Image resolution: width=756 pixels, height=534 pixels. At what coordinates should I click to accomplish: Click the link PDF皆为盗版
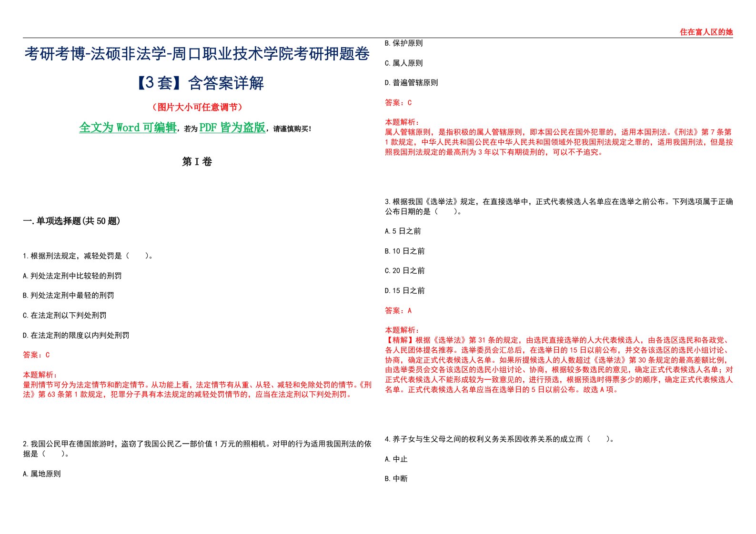click(232, 128)
